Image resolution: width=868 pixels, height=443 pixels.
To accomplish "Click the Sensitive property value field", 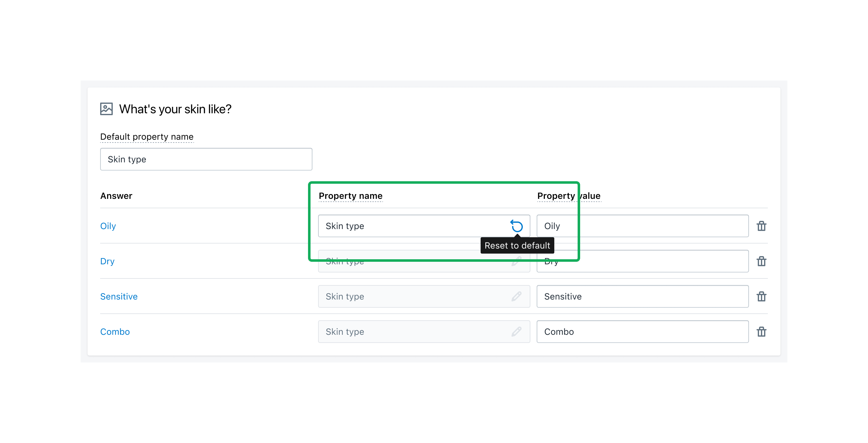I will tap(642, 297).
